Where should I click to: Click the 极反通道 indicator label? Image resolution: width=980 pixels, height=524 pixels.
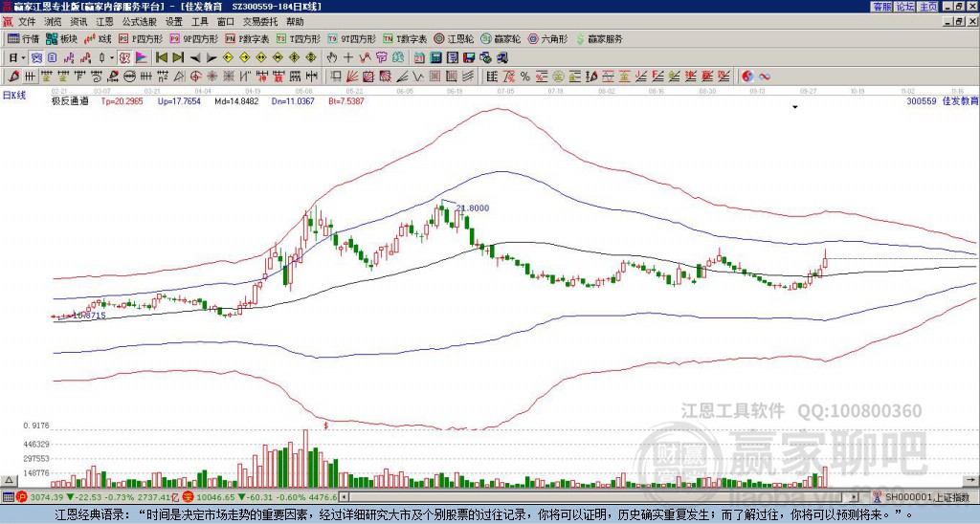point(70,100)
